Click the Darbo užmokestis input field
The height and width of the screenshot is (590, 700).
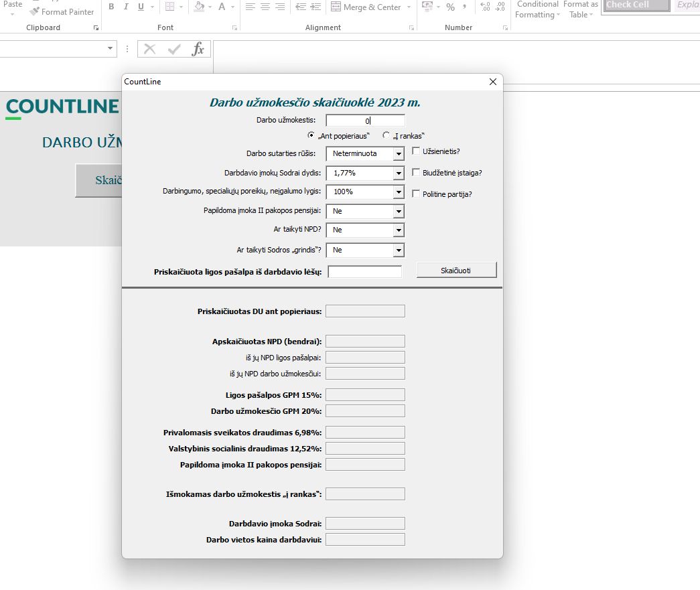365,121
